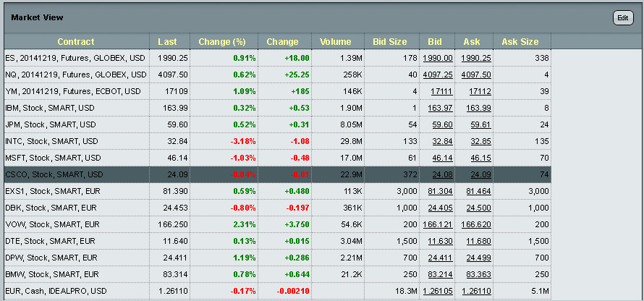
Task: Click the VOW change percent 2.31%
Action: [x=245, y=224]
